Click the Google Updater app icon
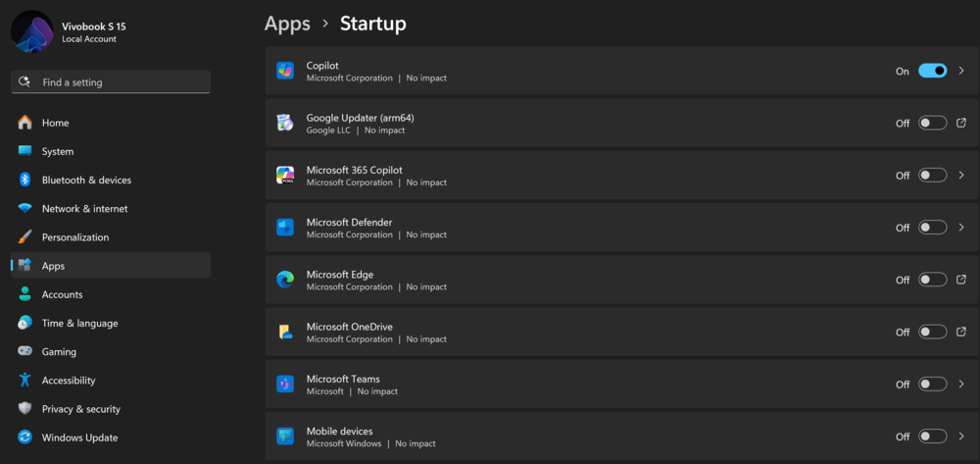Image resolution: width=980 pixels, height=464 pixels. tap(285, 123)
